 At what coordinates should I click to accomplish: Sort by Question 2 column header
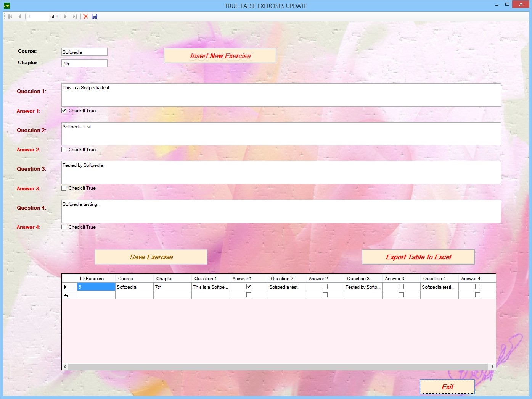(x=287, y=278)
